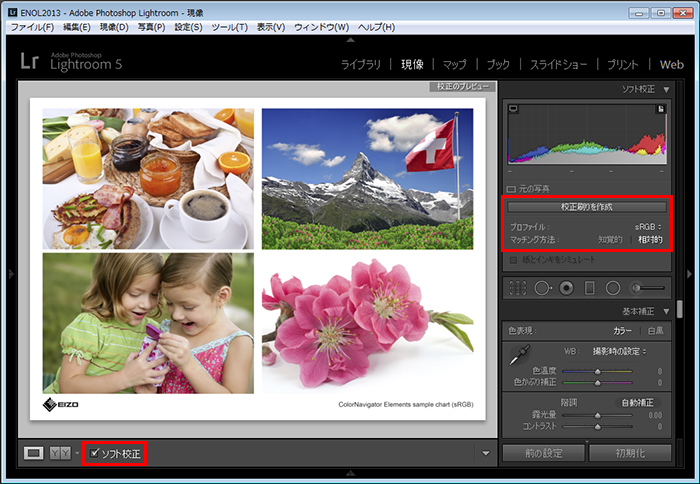Screen dimensions: 700x484
Task: Enable 紙とインキをシミュレート checkbox
Action: 513,259
